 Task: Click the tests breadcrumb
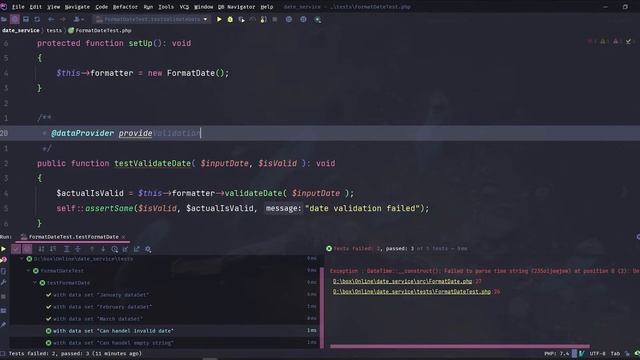pos(54,31)
